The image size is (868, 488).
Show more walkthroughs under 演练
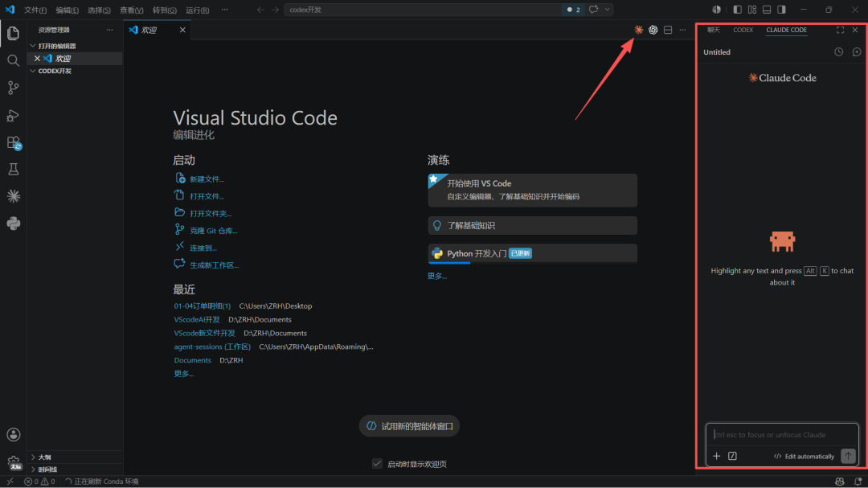437,276
